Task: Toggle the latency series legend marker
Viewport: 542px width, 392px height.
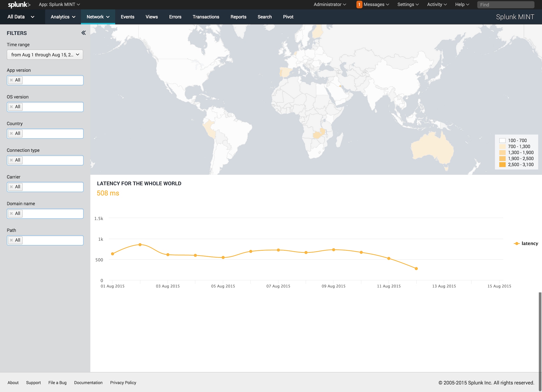Action: pyautogui.click(x=517, y=243)
